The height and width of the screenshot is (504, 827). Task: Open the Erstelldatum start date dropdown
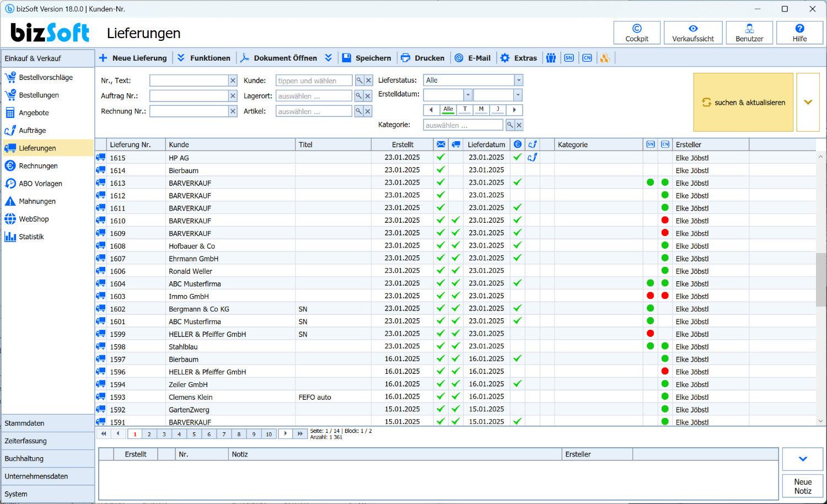pyautogui.click(x=468, y=95)
